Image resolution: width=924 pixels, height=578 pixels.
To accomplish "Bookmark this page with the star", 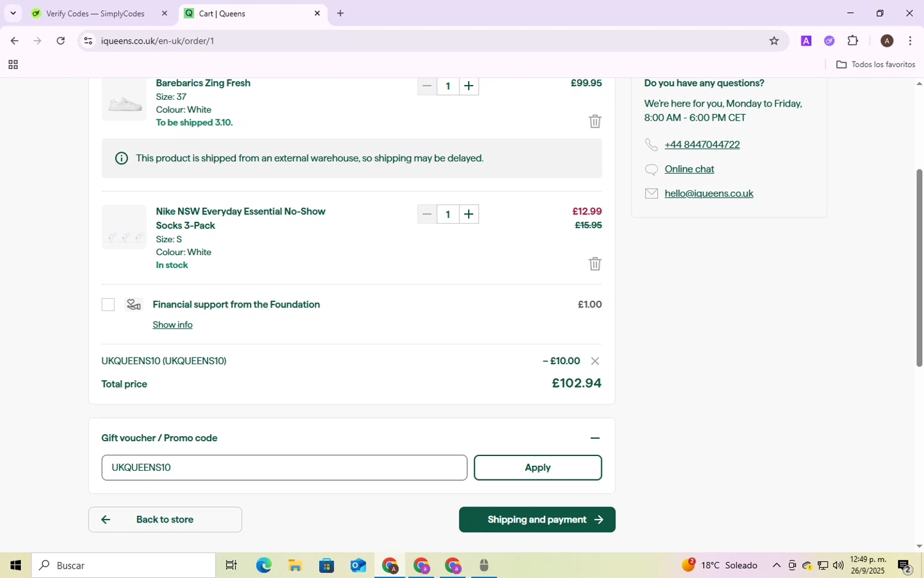I will click(x=774, y=41).
